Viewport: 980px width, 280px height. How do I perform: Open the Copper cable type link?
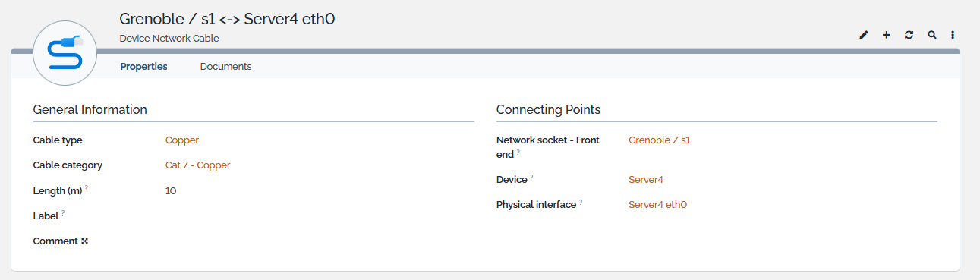click(x=182, y=140)
